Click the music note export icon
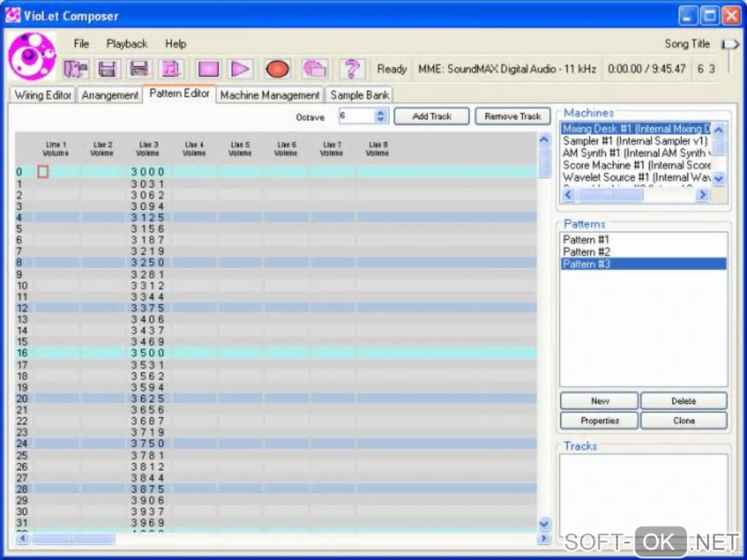The image size is (747, 560). click(x=171, y=69)
